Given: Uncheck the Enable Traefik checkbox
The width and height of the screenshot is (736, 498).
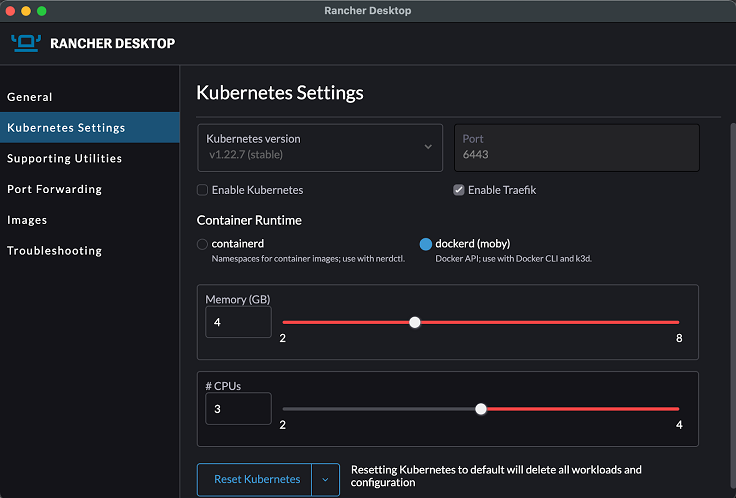Looking at the screenshot, I should (459, 190).
